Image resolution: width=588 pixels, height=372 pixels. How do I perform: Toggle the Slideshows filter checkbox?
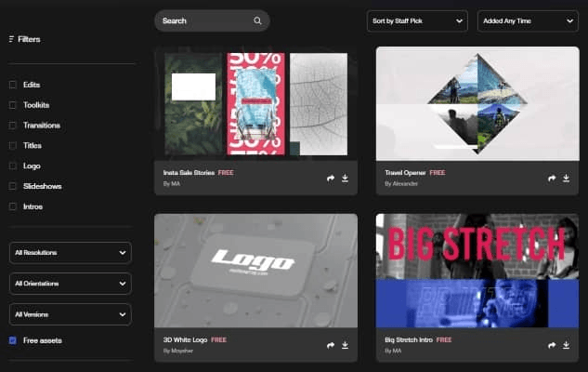13,186
